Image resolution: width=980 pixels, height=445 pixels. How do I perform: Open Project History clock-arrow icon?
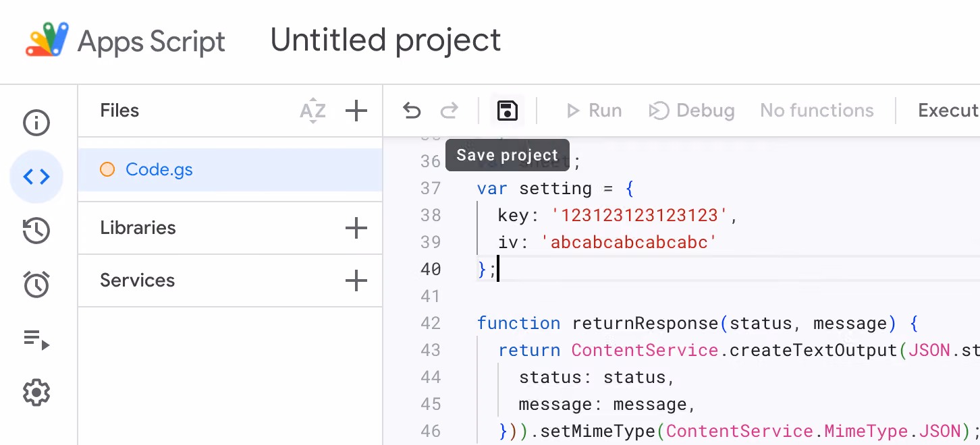[x=36, y=231]
